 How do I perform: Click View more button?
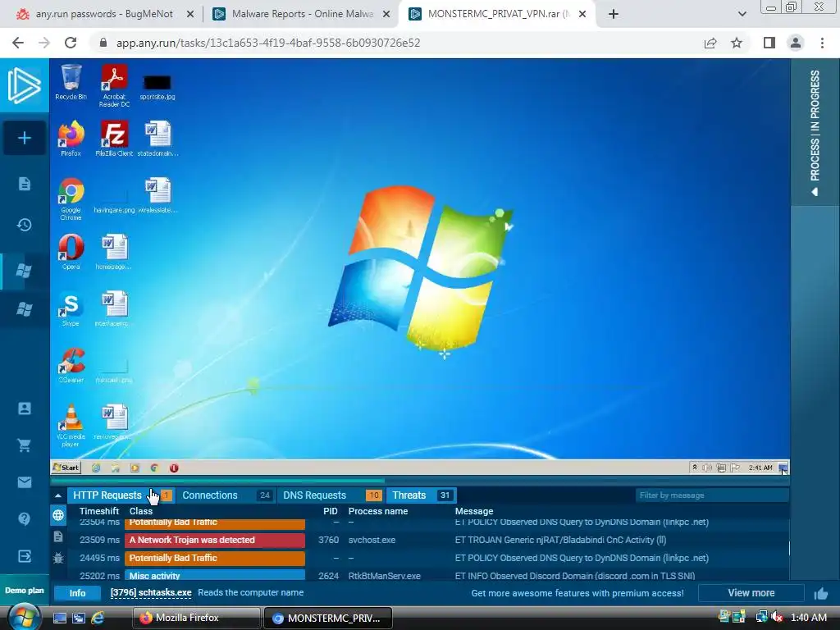click(x=751, y=593)
